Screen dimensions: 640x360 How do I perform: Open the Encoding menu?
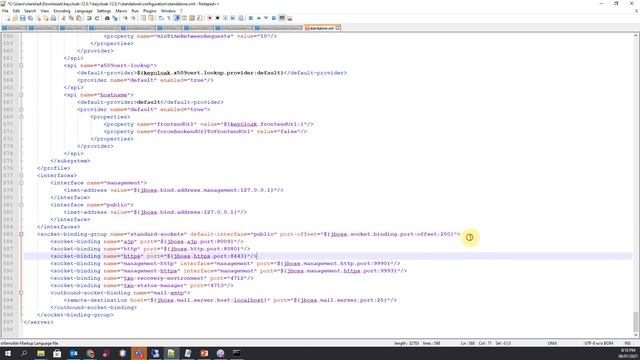coord(62,11)
